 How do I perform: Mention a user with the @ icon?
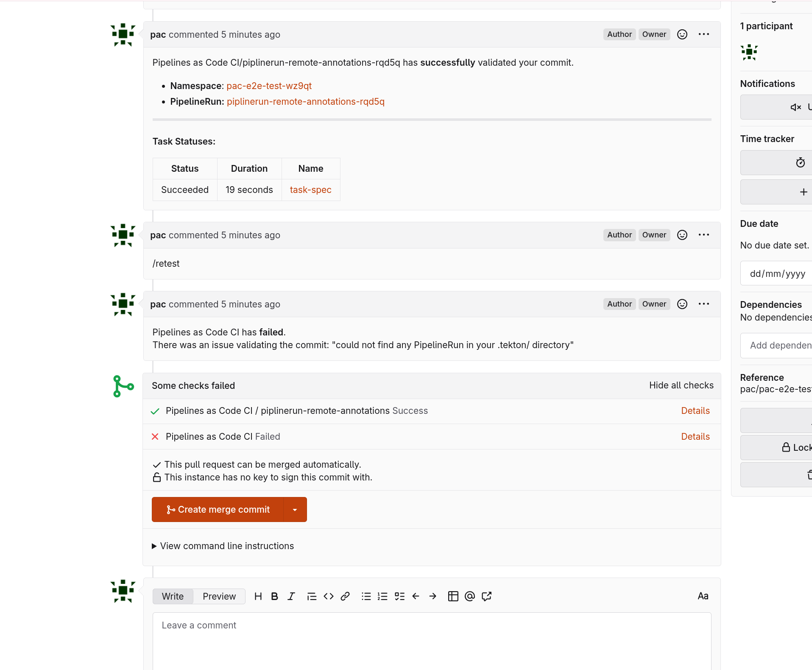tap(469, 596)
